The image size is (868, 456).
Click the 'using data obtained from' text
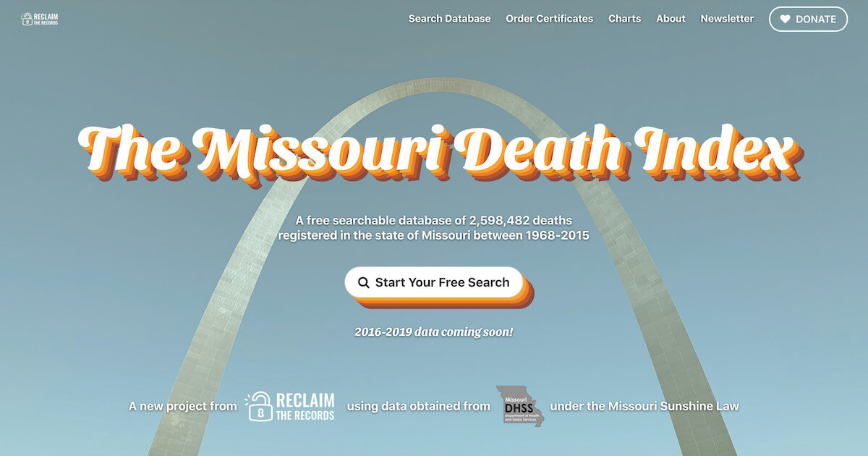click(x=418, y=406)
